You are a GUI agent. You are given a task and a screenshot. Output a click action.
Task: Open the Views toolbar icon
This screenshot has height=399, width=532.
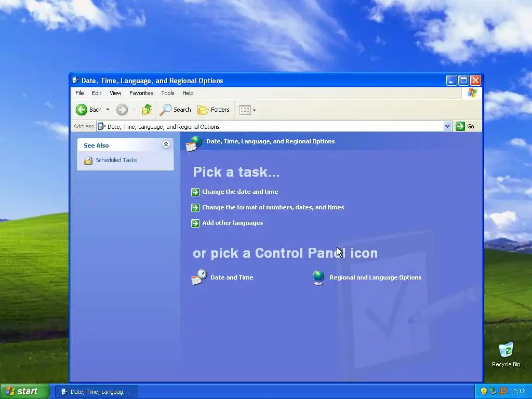point(245,110)
